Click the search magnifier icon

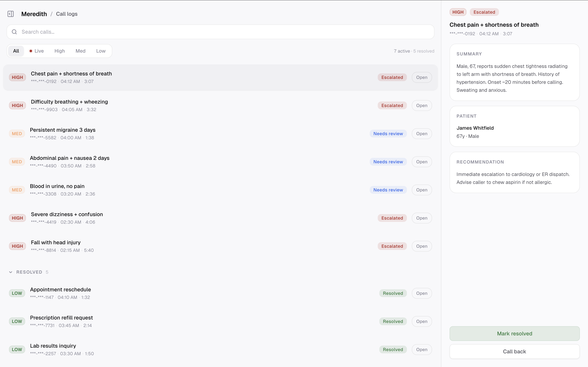click(x=14, y=32)
